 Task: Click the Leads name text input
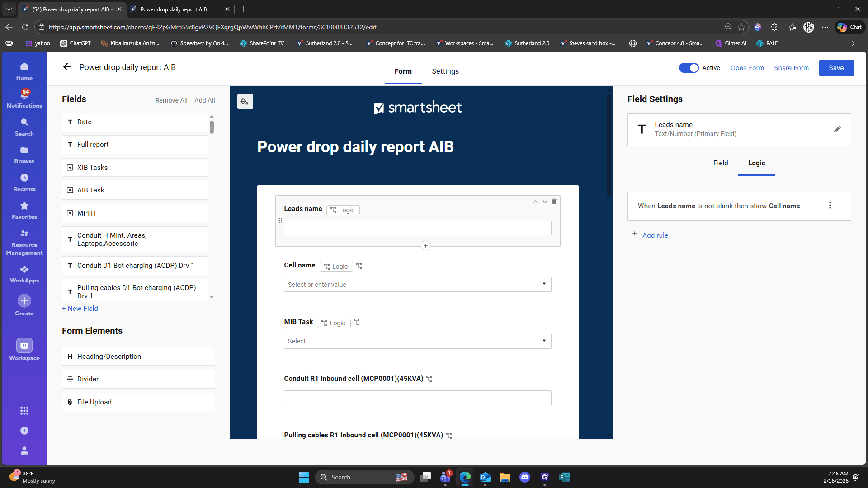pos(418,228)
